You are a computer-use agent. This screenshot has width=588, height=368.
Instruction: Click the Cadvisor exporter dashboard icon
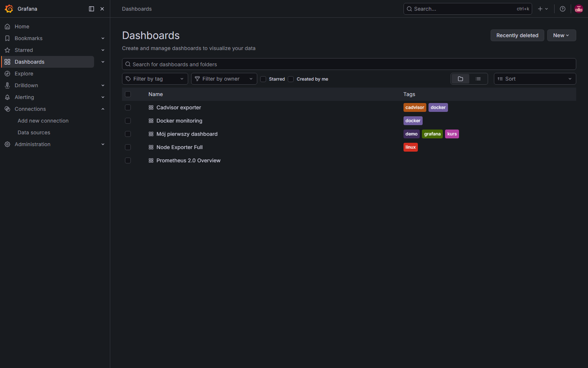tap(151, 107)
